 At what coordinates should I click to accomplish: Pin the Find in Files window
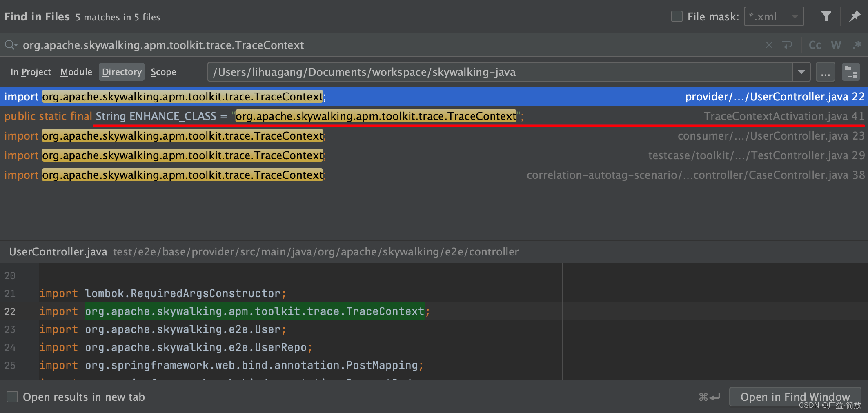855,17
